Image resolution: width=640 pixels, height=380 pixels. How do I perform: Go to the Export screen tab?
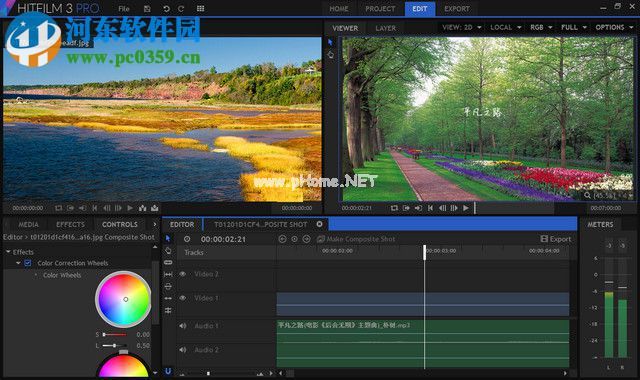457,9
